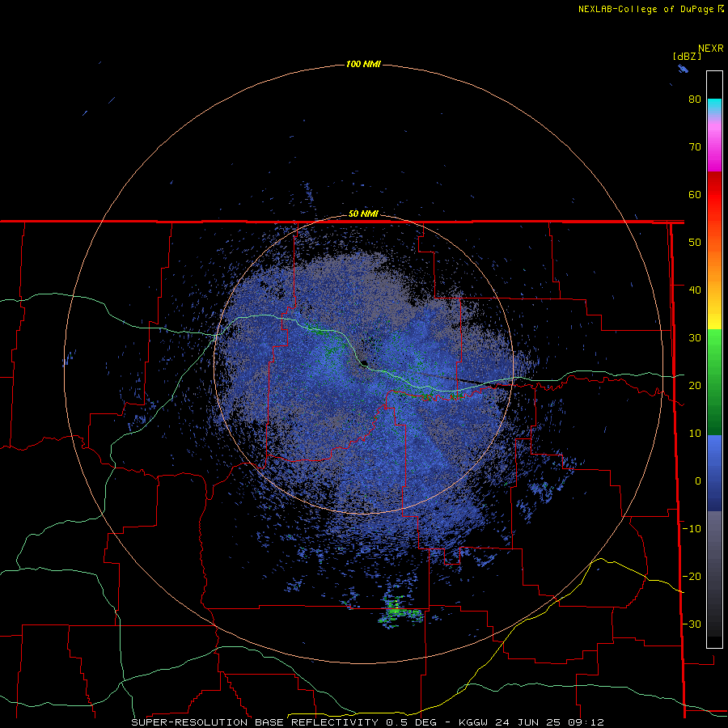Click the 24 JUN 25 09:12 timestamp

click(550, 722)
